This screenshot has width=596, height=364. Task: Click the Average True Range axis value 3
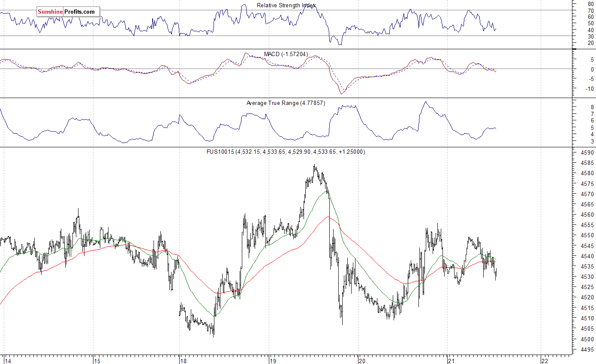(x=593, y=141)
